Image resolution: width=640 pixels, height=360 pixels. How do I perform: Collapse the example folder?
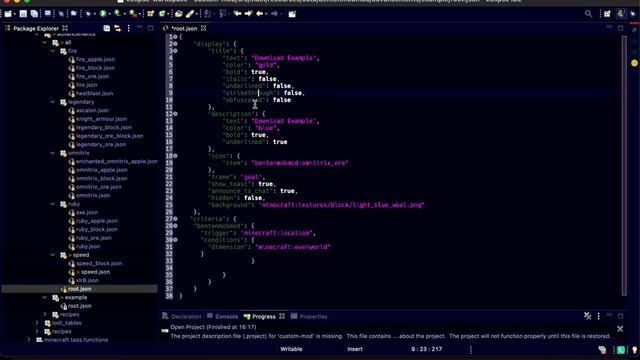44,298
